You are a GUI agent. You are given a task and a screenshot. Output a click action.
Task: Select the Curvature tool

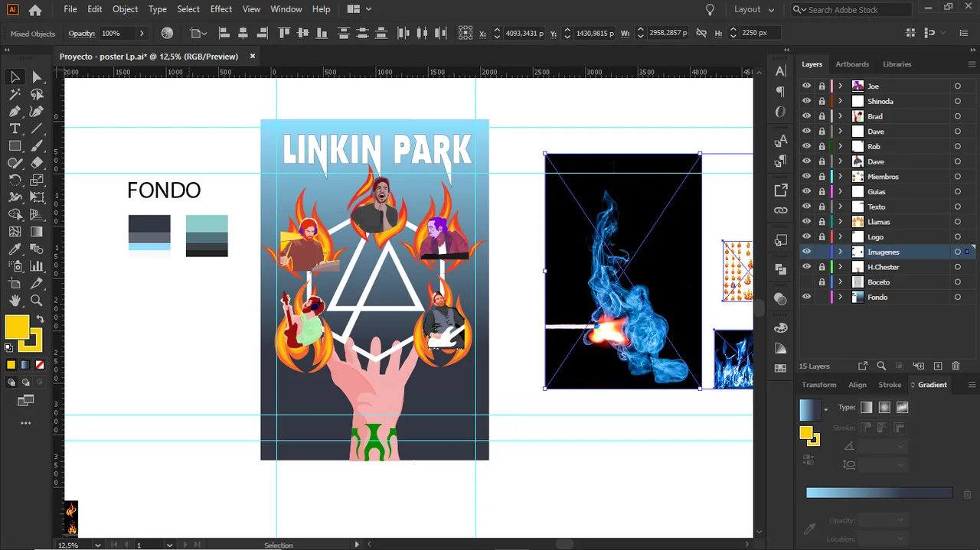[x=37, y=112]
